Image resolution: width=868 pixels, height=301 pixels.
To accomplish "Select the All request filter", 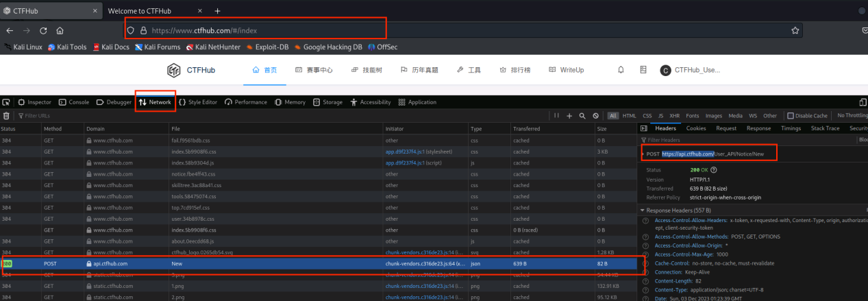I will tap(612, 116).
